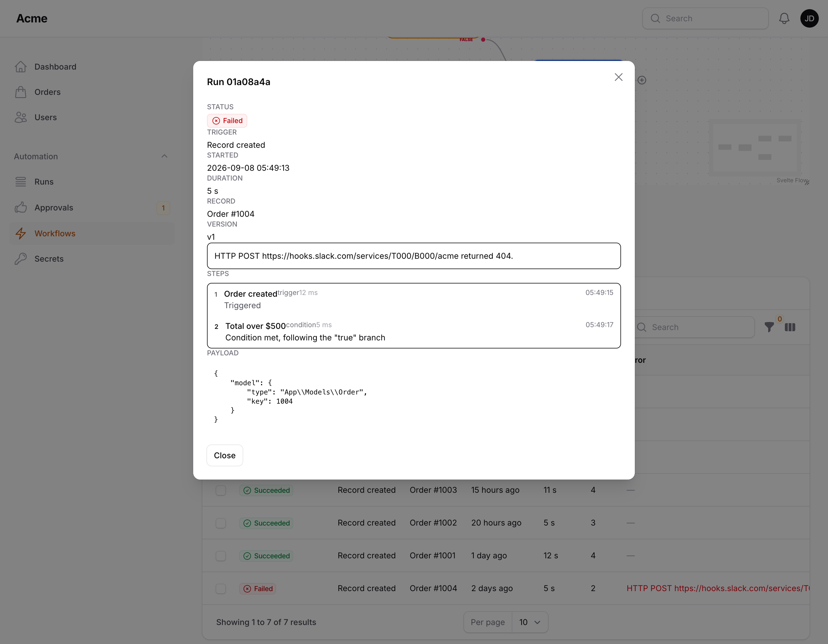Open the notifications bell
The image size is (828, 644).
pos(784,19)
